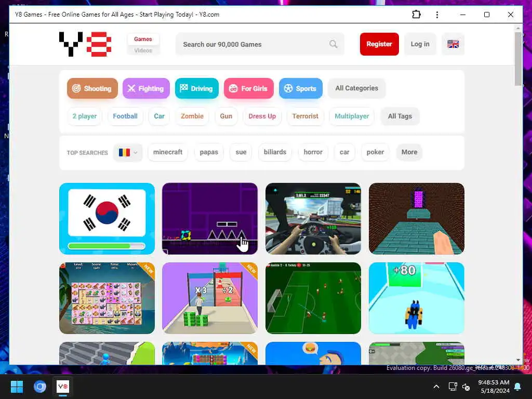Select the Zombie tag
Screen dimensions: 532x399
click(192, 116)
